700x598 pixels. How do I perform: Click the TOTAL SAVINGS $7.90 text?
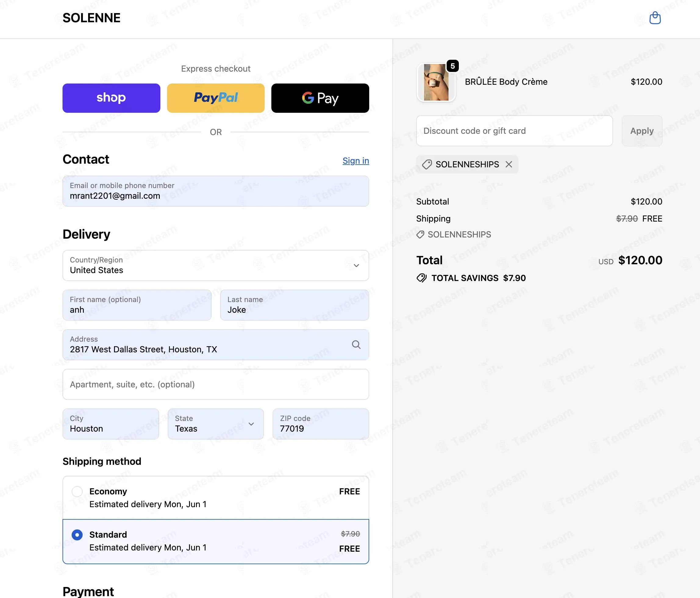(x=478, y=278)
